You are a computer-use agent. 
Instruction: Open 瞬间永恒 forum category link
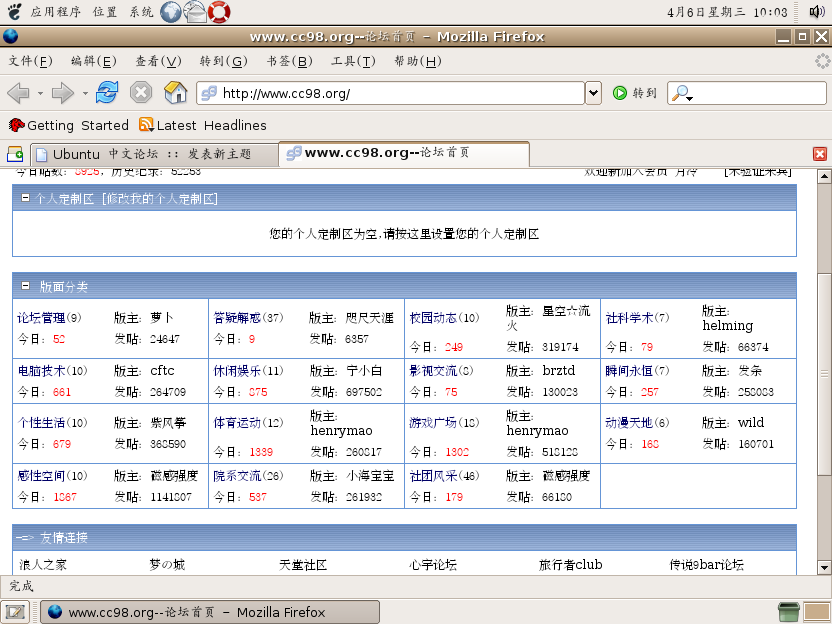tap(629, 370)
